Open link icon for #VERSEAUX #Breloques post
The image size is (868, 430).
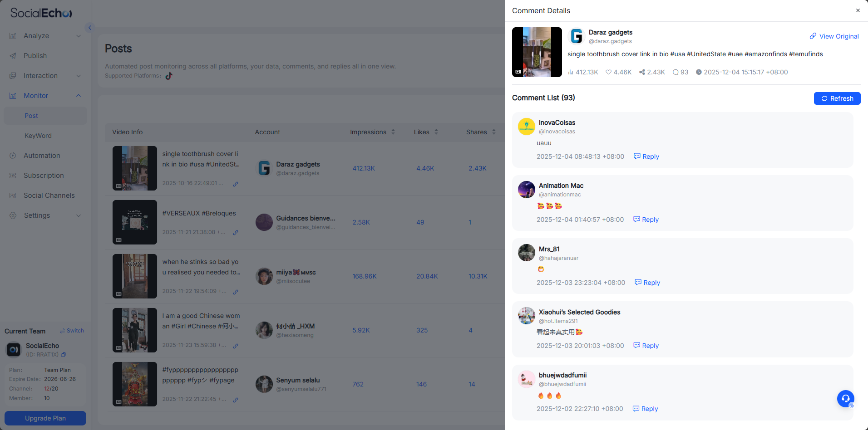click(236, 233)
